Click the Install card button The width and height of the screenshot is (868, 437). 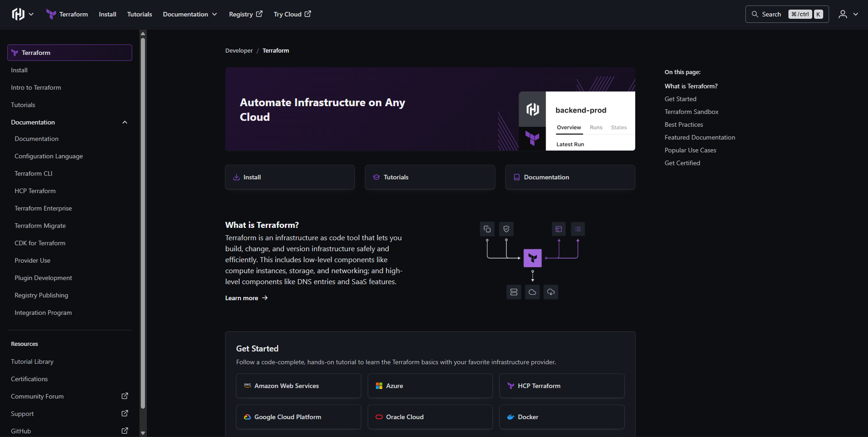pyautogui.click(x=290, y=177)
